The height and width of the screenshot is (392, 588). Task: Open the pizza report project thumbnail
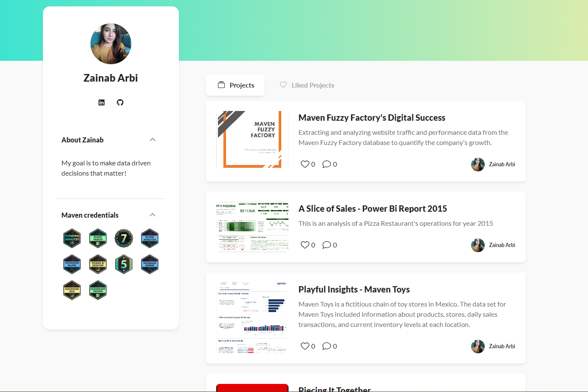click(x=252, y=227)
